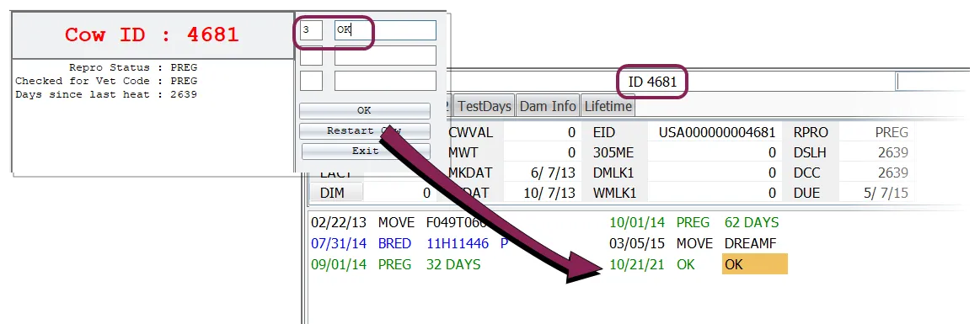
Task: Click the Exit button in Cow ID dialog
Action: click(366, 151)
